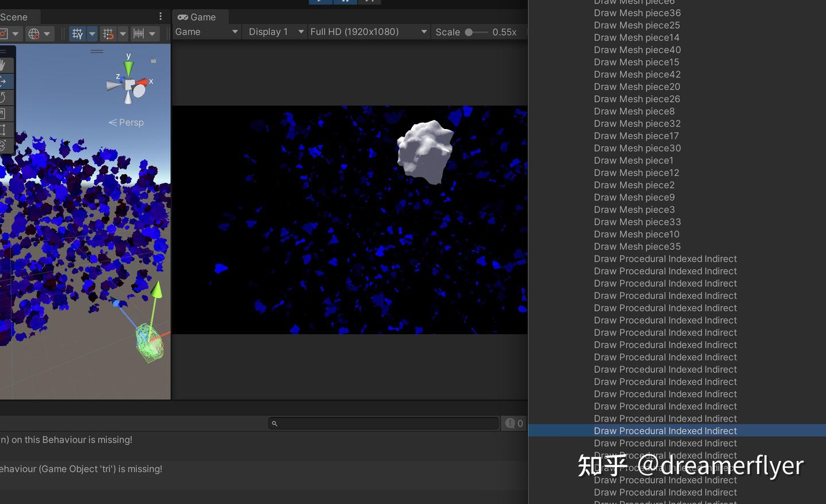This screenshot has width=826, height=504.
Task: Select the Hand tool in Scene toolbar
Action: (4, 65)
